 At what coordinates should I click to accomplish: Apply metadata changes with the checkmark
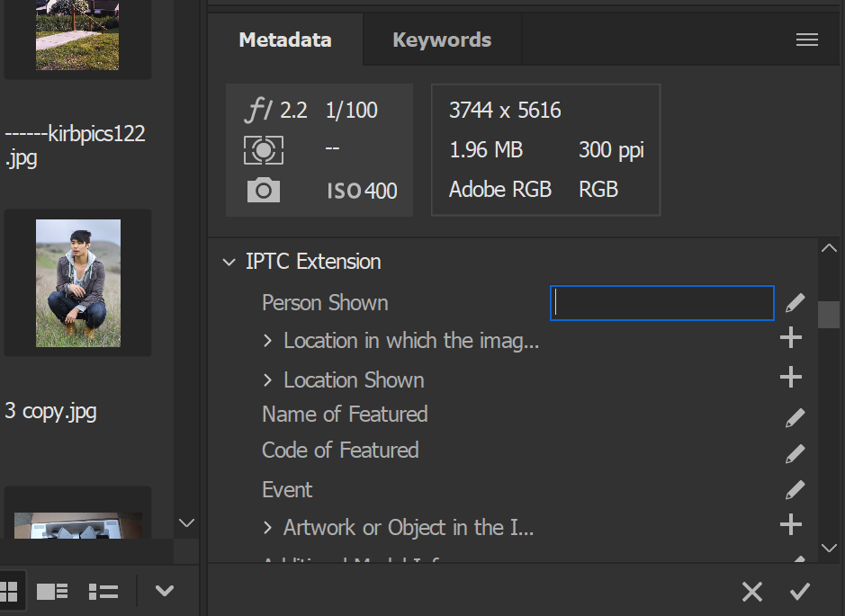coord(800,591)
